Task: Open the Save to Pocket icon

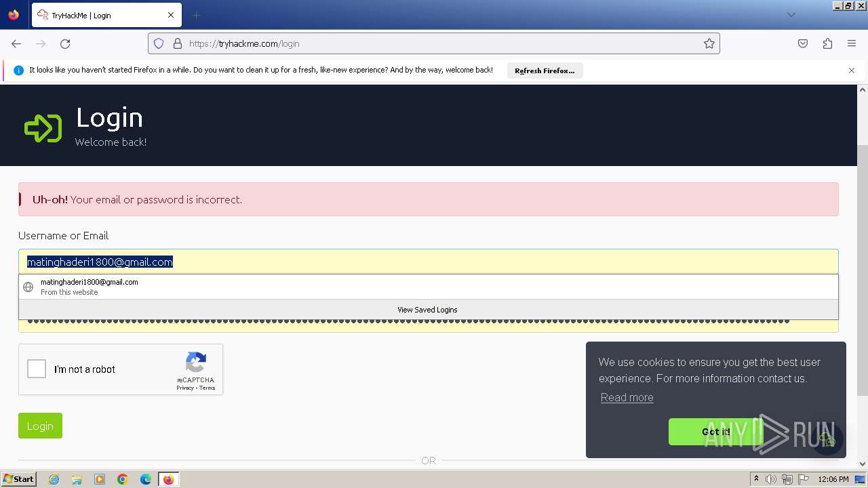Action: point(803,43)
